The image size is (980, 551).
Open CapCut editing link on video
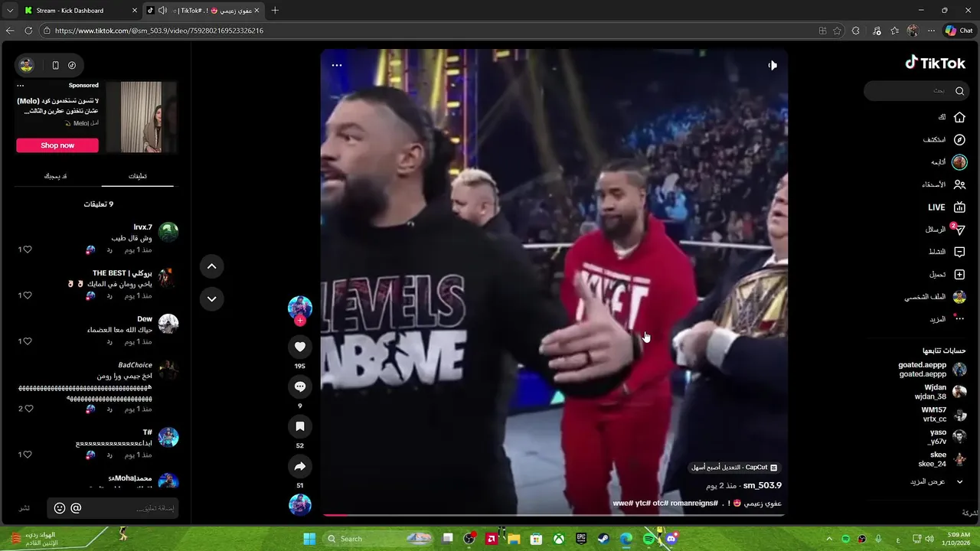point(734,467)
